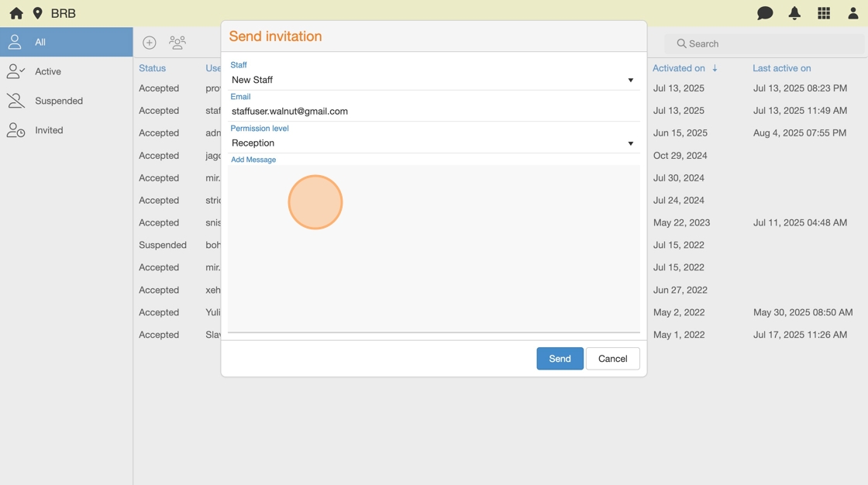Select the All users tab
This screenshot has height=485, width=868.
pyautogui.click(x=67, y=42)
